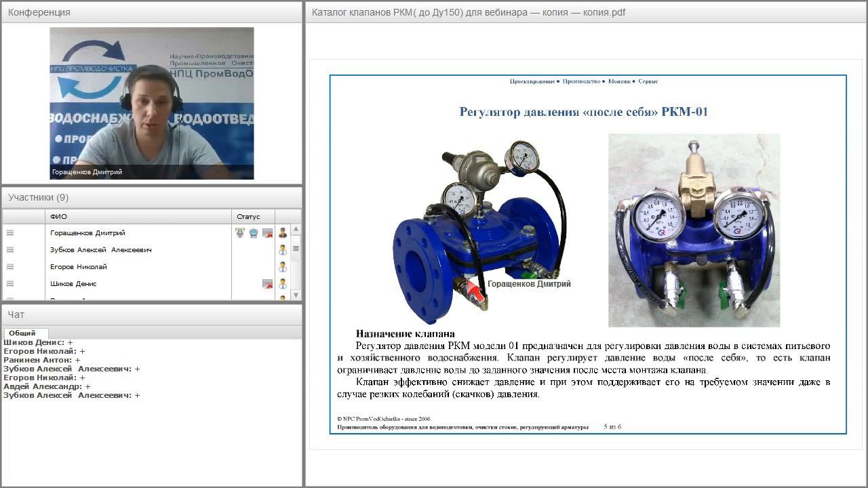Click the page indicator 5 из 6
Image resolution: width=868 pixels, height=488 pixels.
(x=612, y=427)
